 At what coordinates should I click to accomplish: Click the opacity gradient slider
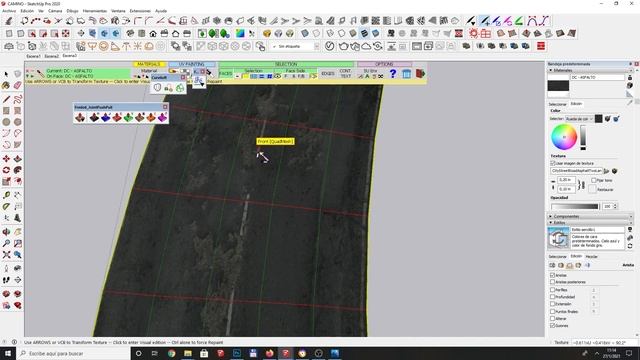tap(574, 207)
